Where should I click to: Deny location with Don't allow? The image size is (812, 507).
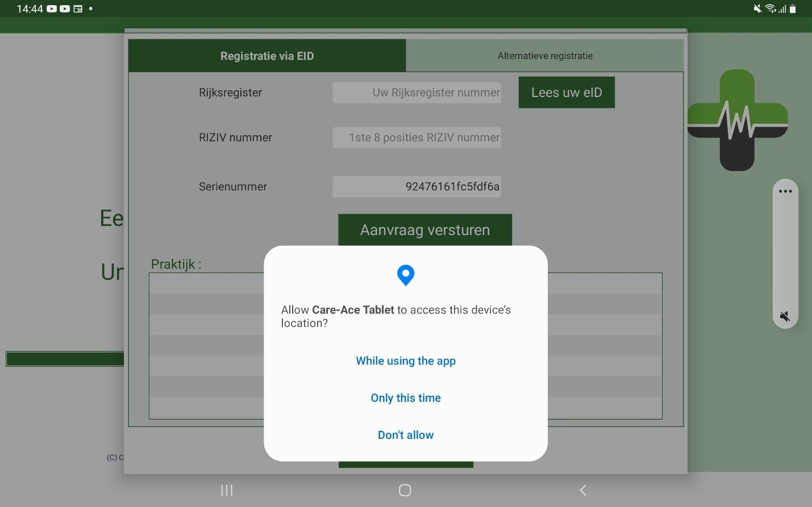(406, 435)
